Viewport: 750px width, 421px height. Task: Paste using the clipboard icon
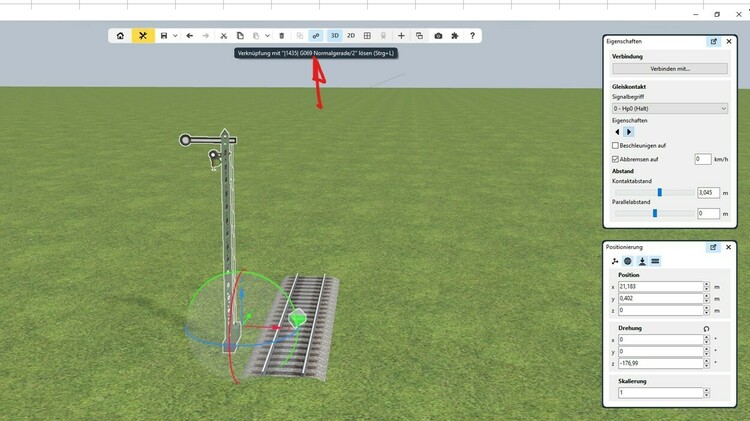pos(256,36)
